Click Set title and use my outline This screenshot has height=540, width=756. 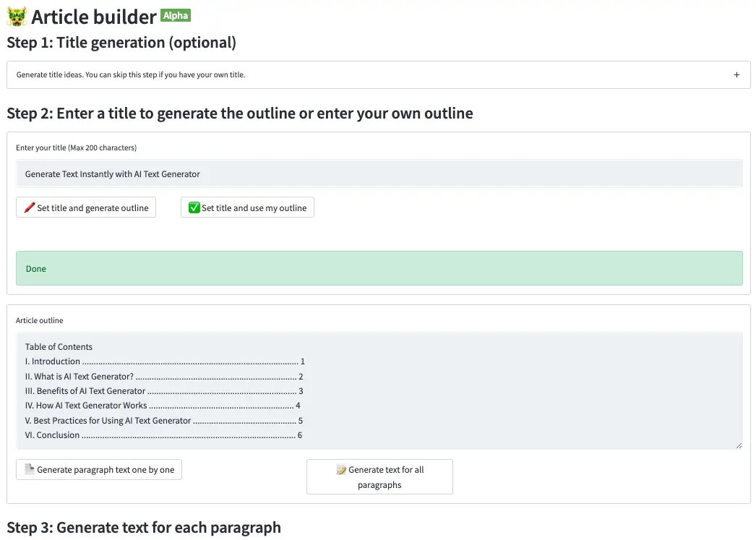tap(247, 207)
